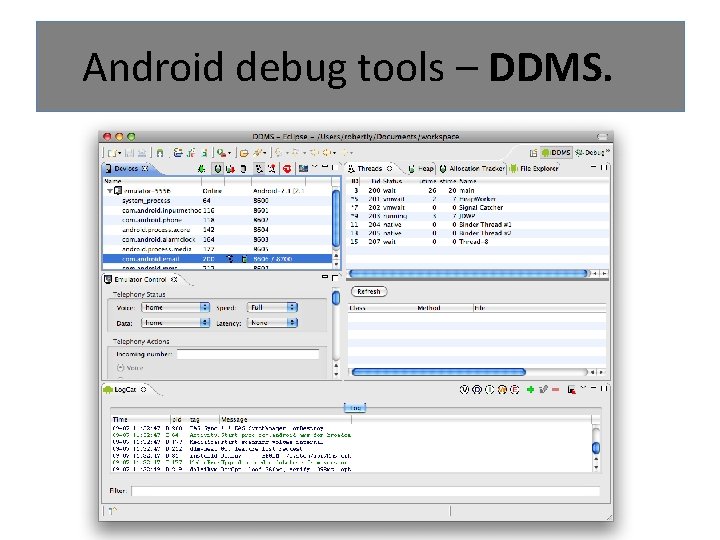The width and height of the screenshot is (720, 540).
Task: Select the Binder Thread #1 row
Action: [x=478, y=225]
